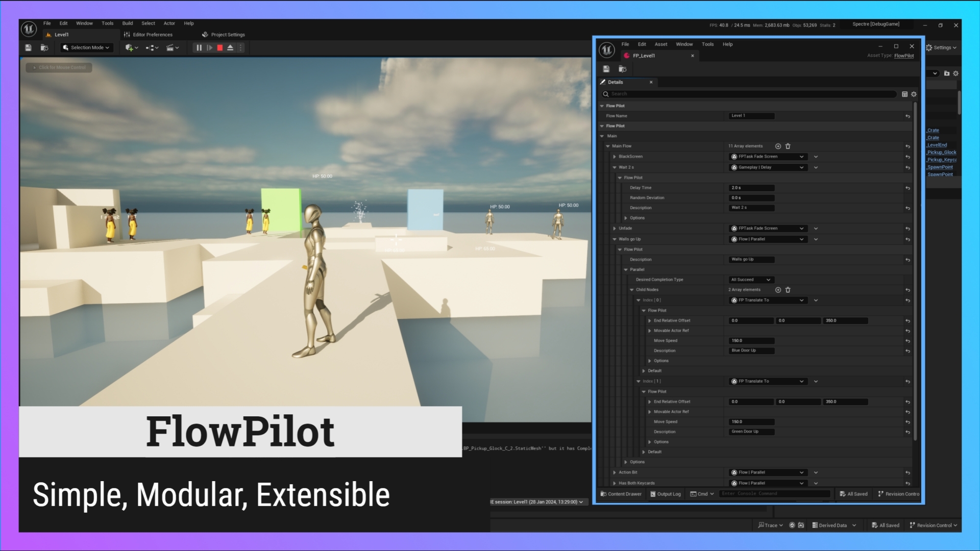Viewport: 980px width, 551px height.
Task: Browse to FP_Level1 asset in content browser
Action: click(622, 69)
